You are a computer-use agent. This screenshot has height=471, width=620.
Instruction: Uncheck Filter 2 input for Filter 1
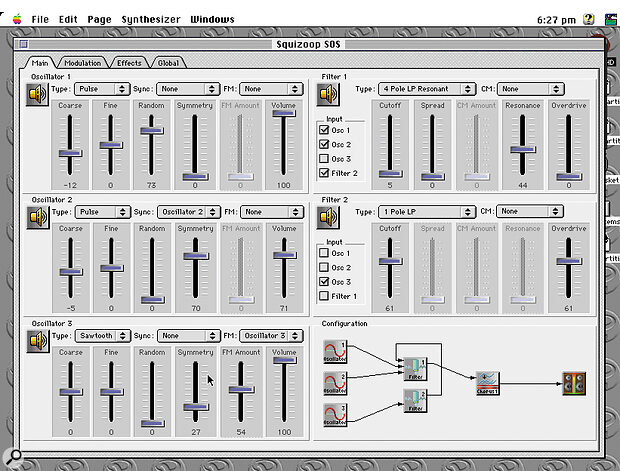click(x=324, y=173)
